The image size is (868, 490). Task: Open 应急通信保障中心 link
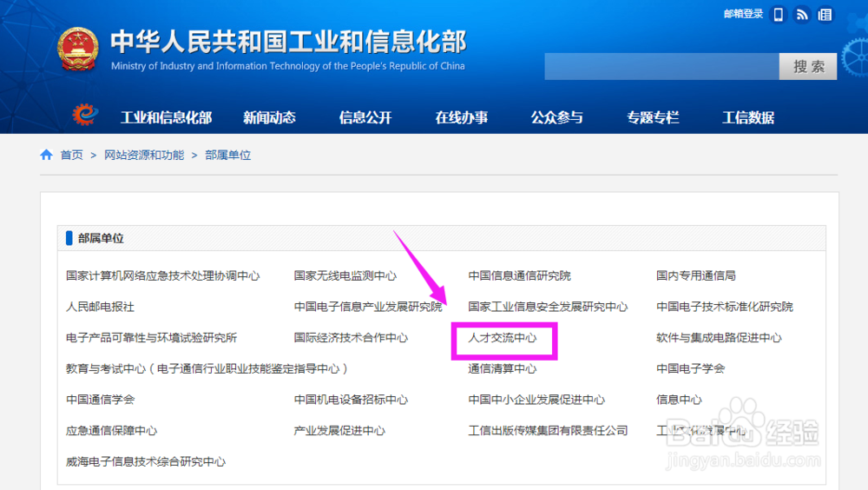tap(111, 431)
